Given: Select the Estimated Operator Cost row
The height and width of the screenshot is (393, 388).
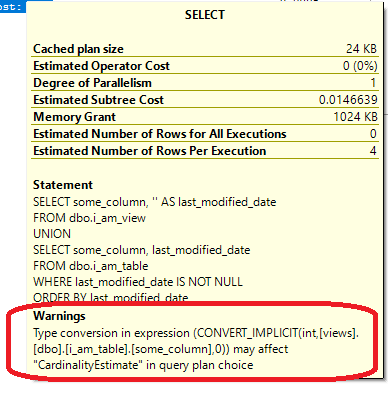Looking at the screenshot, I should point(205,66).
